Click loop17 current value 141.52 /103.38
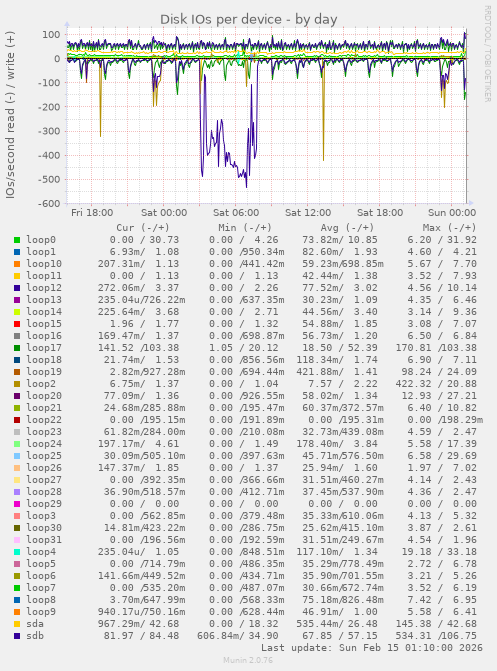The image size is (497, 671). point(138,348)
